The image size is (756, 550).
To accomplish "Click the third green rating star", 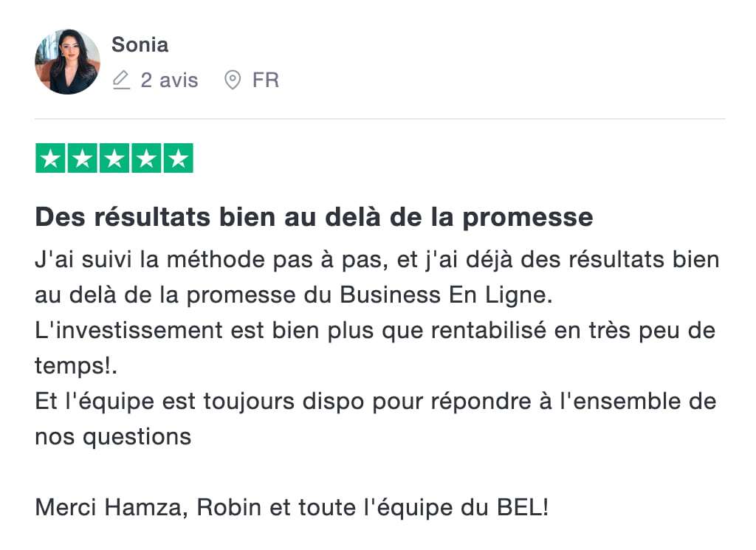I will [114, 158].
